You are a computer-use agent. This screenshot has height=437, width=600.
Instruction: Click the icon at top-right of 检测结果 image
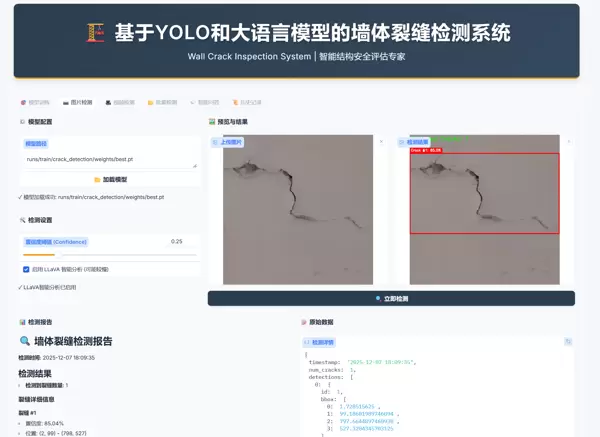coord(568,142)
